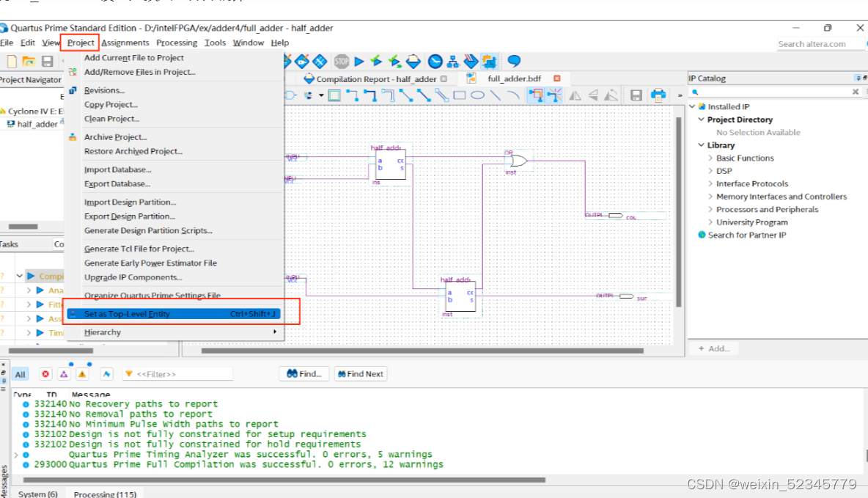Image resolution: width=868 pixels, height=498 pixels.
Task: Create a new file with the blank page icon
Action: pos(12,62)
